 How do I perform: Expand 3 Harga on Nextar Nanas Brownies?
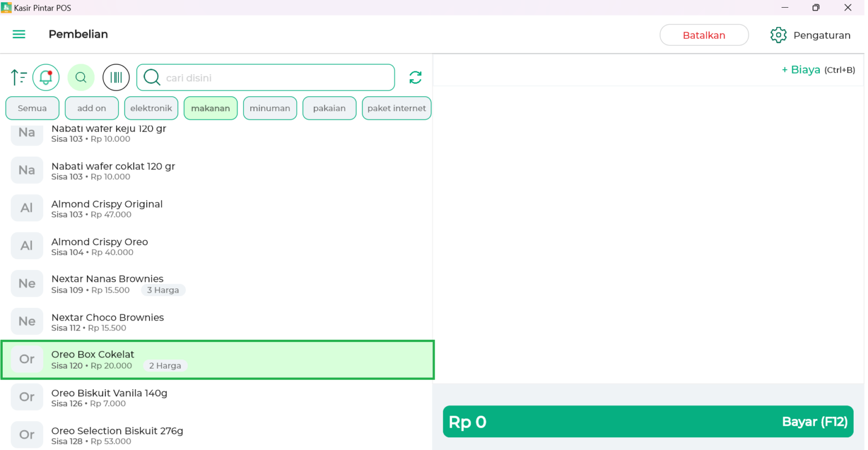click(163, 289)
